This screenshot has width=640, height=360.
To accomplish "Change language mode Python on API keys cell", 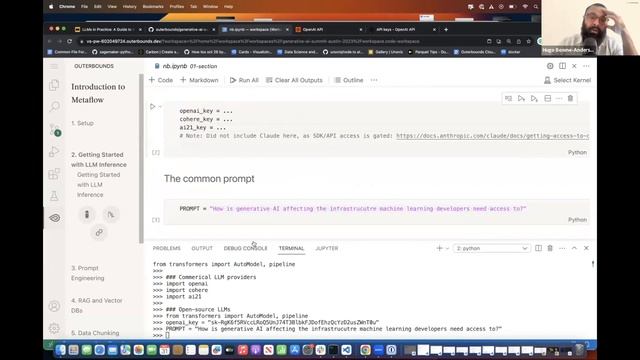I will click(577, 152).
